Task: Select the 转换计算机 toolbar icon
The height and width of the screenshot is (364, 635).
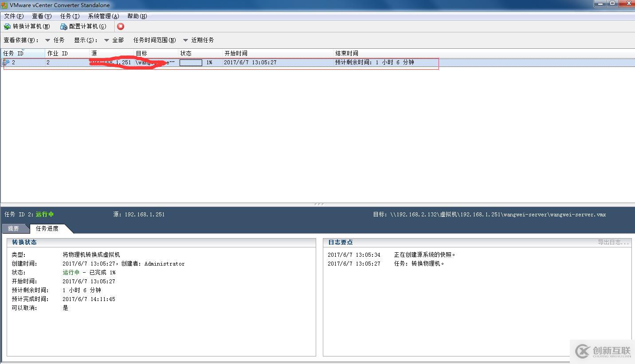Action: click(7, 26)
